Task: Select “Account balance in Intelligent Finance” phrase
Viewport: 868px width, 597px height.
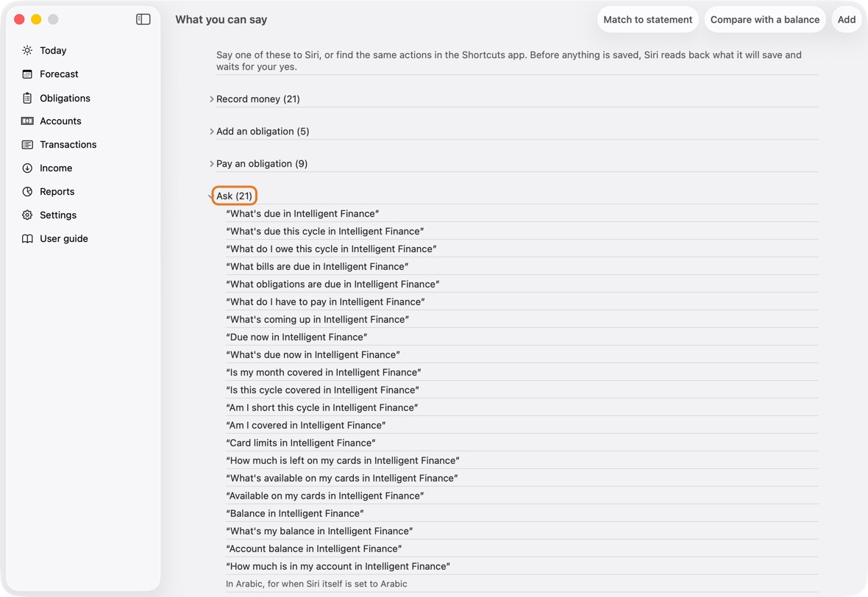Action: [314, 549]
